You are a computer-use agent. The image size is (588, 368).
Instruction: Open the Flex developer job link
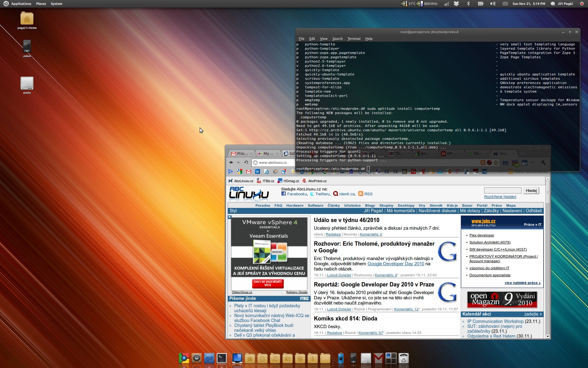(482, 235)
